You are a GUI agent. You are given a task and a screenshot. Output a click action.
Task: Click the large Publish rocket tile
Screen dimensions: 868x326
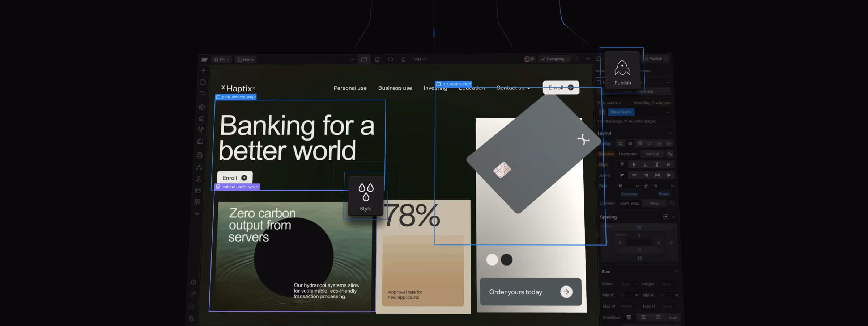622,70
